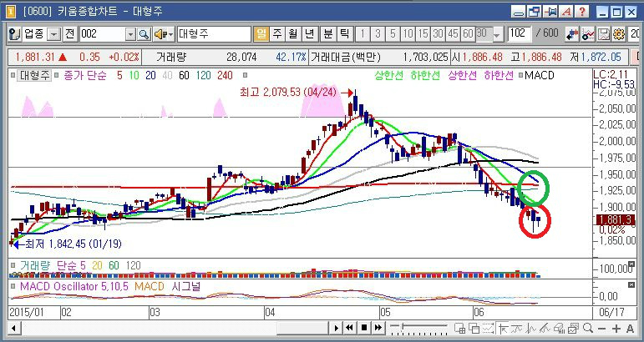Click the bottom-right 'A' auto-scale icon
The width and height of the screenshot is (644, 342).
click(631, 329)
